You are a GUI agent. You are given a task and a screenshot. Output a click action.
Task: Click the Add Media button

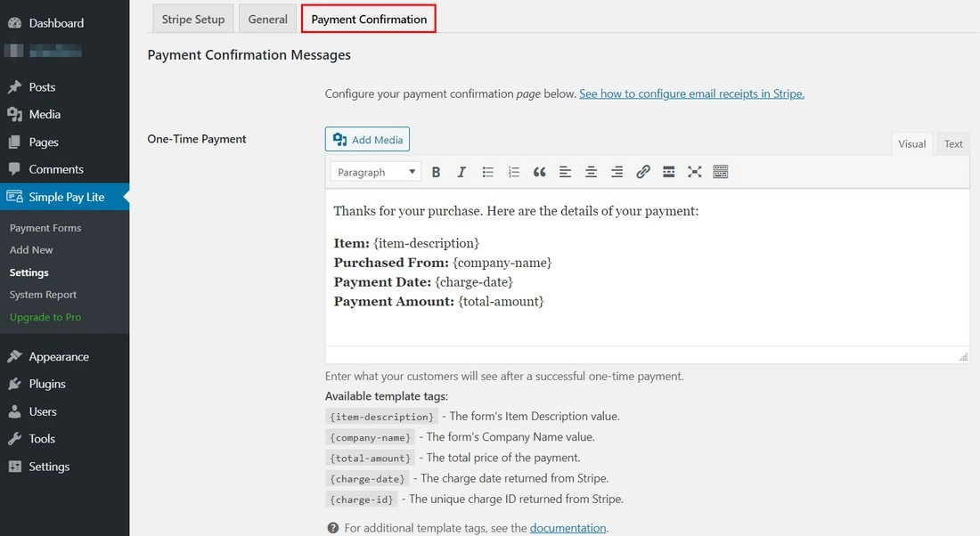[367, 140]
